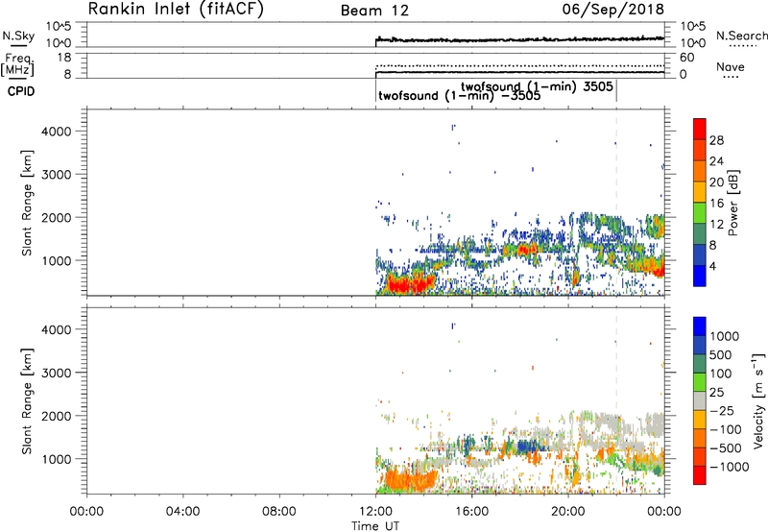Click the 'Time UT' x-axis label
This screenshot has height=532, width=768.
tap(375, 526)
